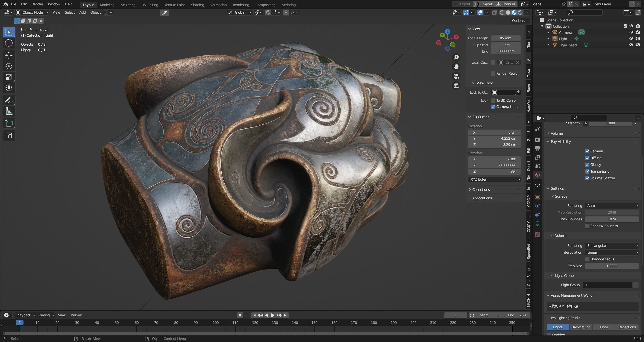
Task: Select the Measure tool
Action: point(9,111)
